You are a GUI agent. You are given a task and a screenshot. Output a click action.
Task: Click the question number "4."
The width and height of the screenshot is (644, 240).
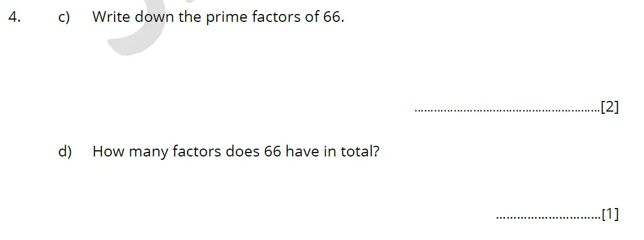click(15, 17)
